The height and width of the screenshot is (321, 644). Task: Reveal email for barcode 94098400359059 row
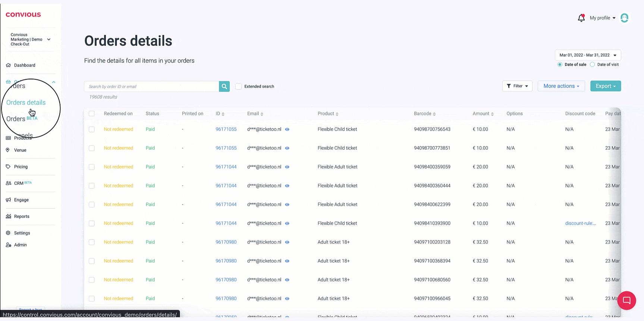pos(287,167)
